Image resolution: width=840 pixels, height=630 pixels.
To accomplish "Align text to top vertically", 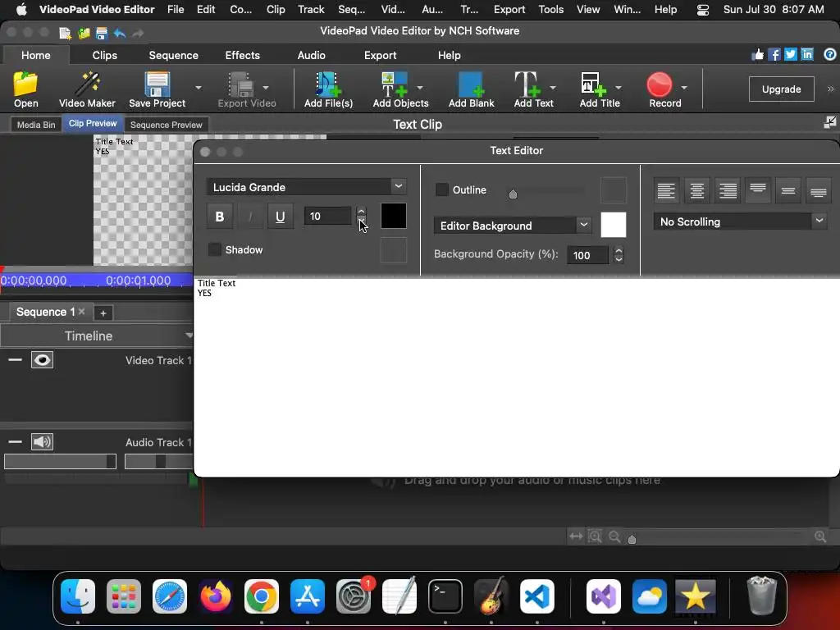I will pos(757,190).
